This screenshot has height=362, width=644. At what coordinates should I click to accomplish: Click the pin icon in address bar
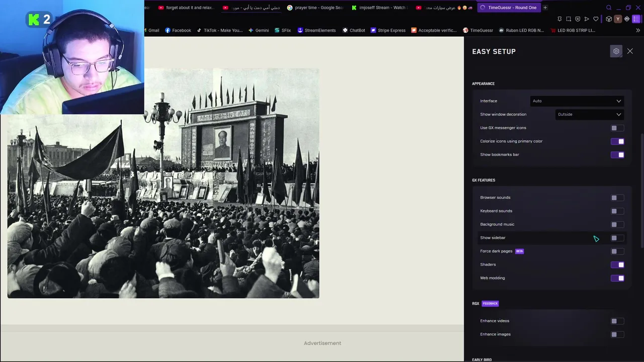click(x=559, y=19)
